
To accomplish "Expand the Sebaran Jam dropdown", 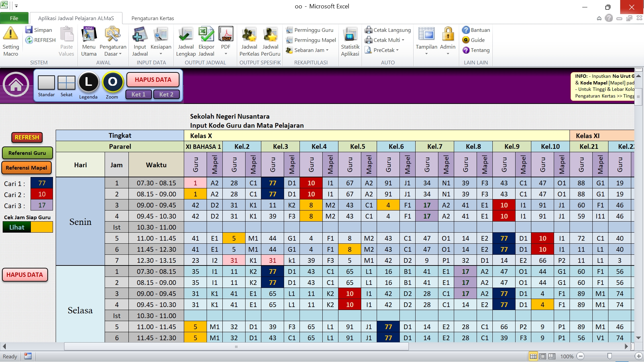I will coord(327,50).
